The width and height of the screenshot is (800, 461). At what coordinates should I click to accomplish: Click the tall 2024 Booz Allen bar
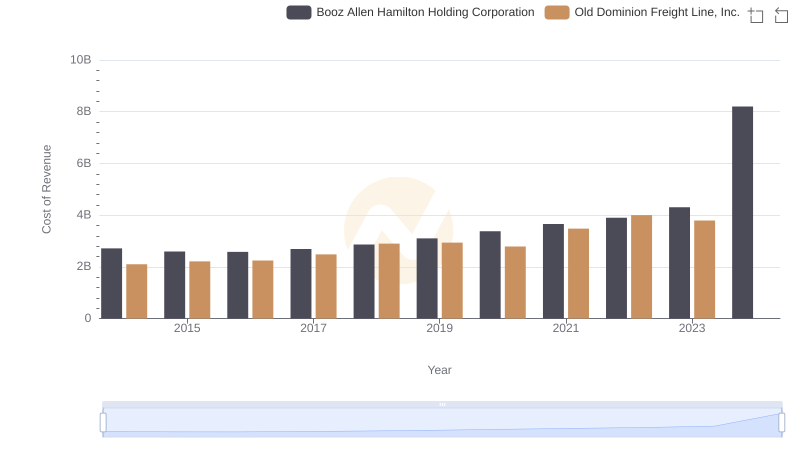point(742,213)
